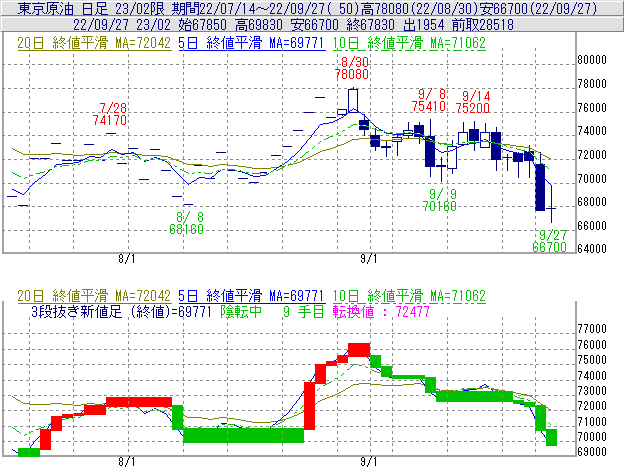Click the large dark candle falling to 68000
The width and height of the screenshot is (624, 475).
click(540, 187)
